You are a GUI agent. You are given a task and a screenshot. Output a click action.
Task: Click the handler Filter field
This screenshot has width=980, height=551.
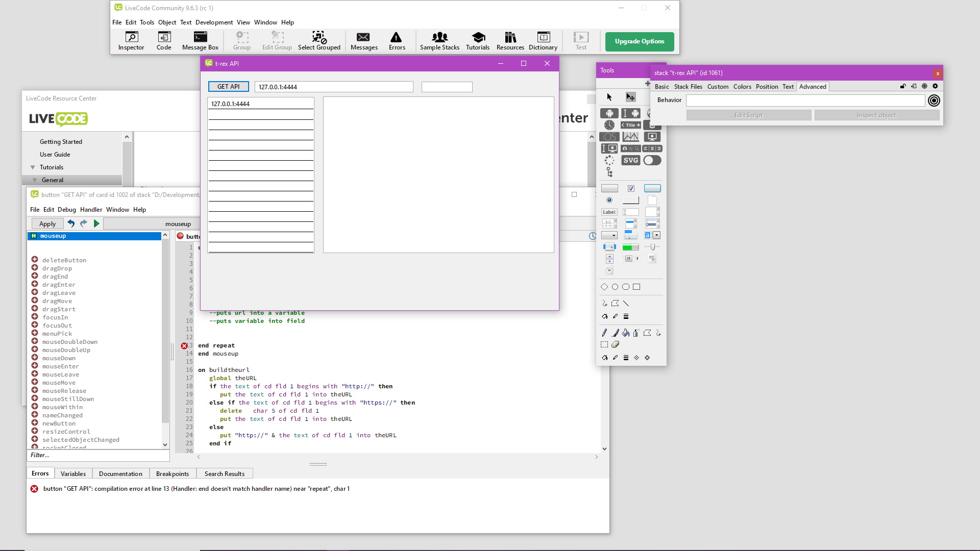[x=98, y=455]
